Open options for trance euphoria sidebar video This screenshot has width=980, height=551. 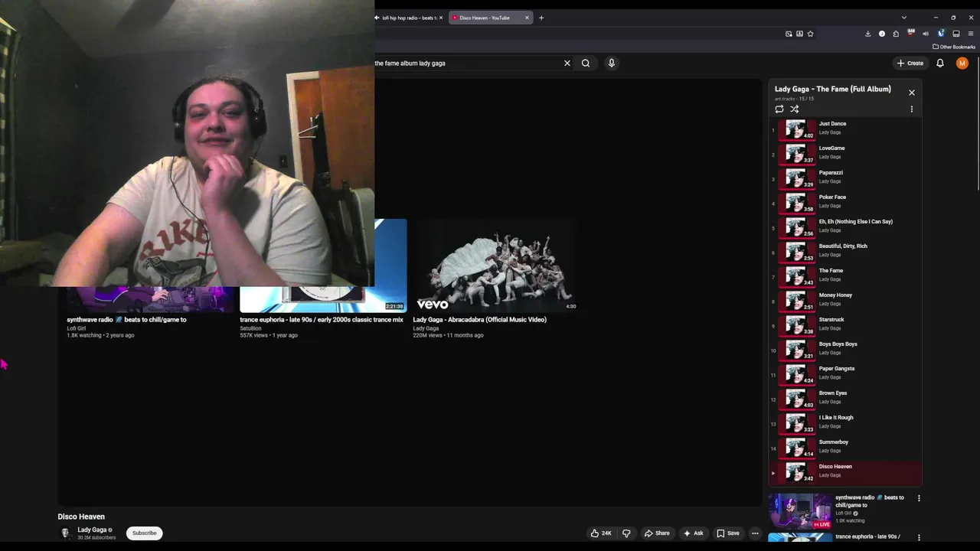click(919, 538)
